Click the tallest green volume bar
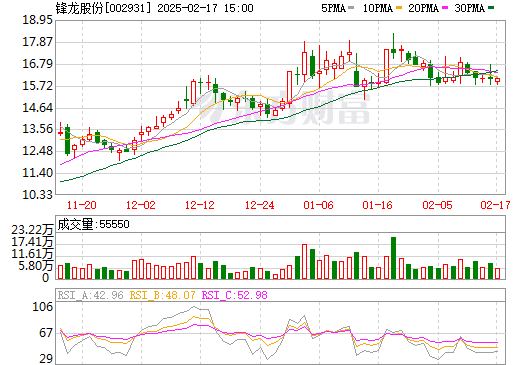 click(x=393, y=258)
